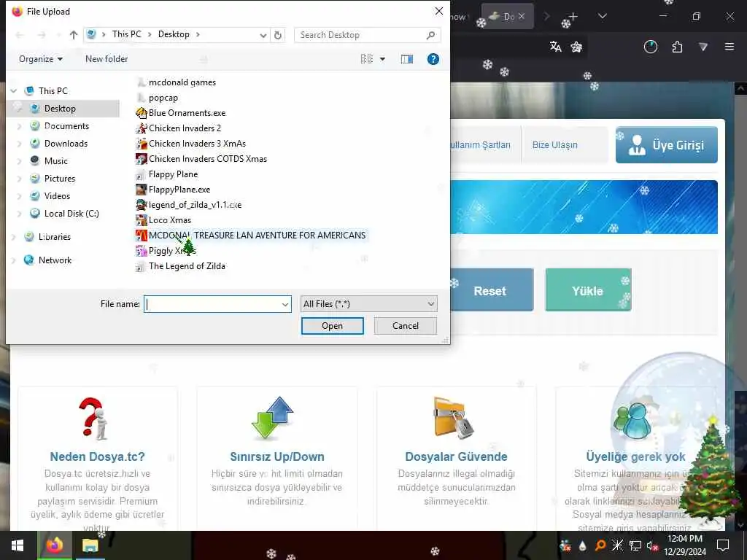Open the list all tabs chevron
This screenshot has height=560, width=747.
[x=603, y=16]
